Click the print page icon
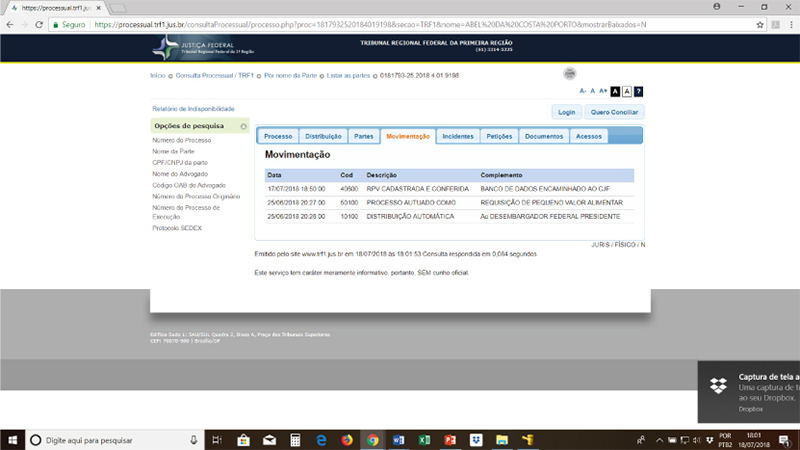This screenshot has width=800, height=450. pos(570,73)
